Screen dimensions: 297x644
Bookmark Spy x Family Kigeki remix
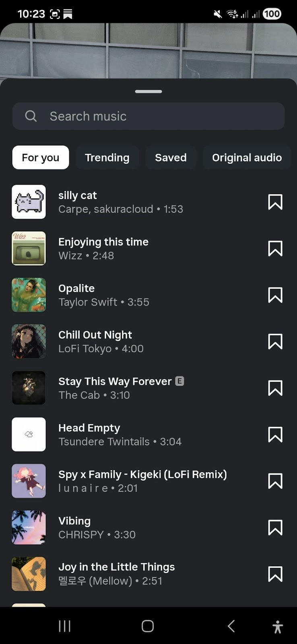(x=275, y=481)
